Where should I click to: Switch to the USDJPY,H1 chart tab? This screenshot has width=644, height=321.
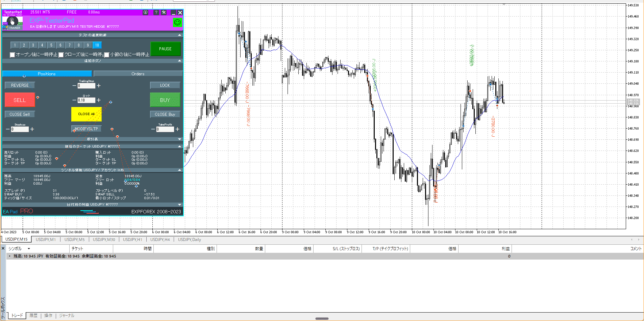pos(132,240)
